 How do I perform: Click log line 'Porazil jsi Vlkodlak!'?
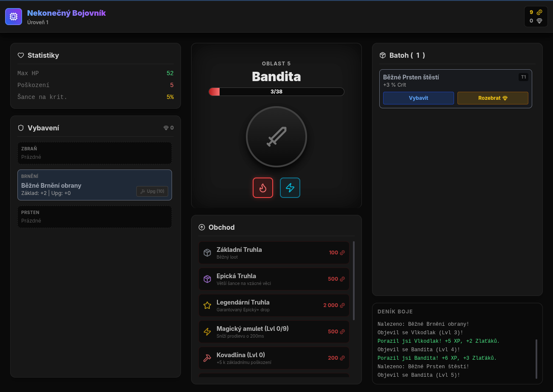[439, 341]
